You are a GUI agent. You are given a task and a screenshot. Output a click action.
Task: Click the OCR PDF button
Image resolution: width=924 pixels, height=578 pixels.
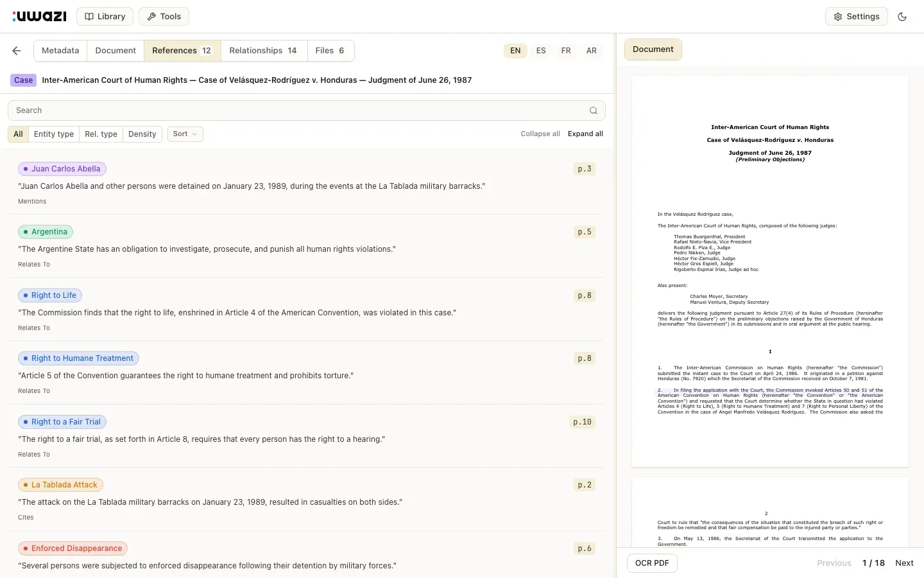pyautogui.click(x=652, y=563)
